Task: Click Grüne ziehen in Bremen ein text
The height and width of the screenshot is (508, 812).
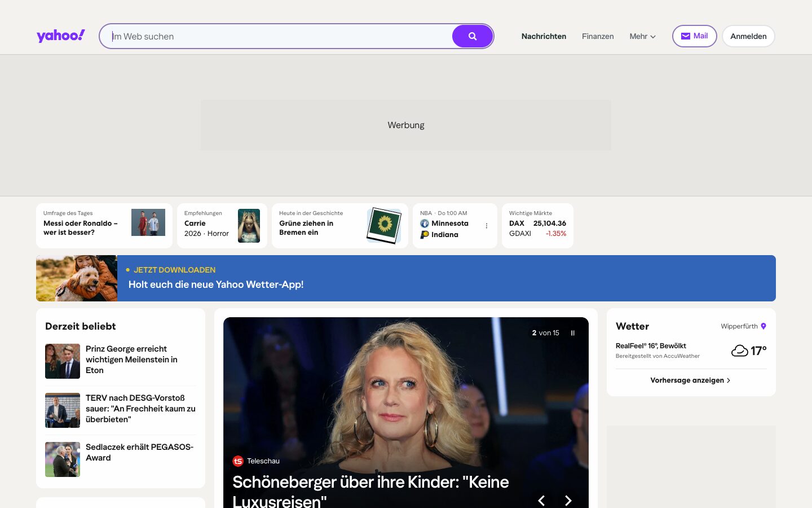Action: 306,228
